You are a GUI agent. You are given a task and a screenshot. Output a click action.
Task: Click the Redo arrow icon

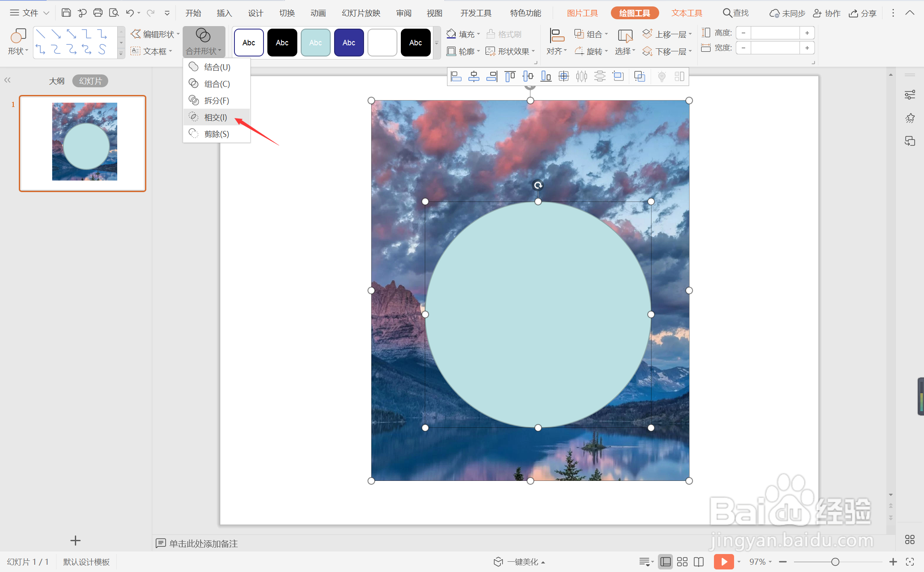[x=150, y=13]
